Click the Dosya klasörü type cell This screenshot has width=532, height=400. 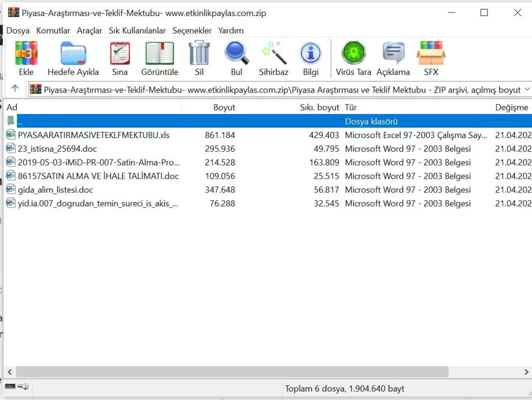point(371,121)
